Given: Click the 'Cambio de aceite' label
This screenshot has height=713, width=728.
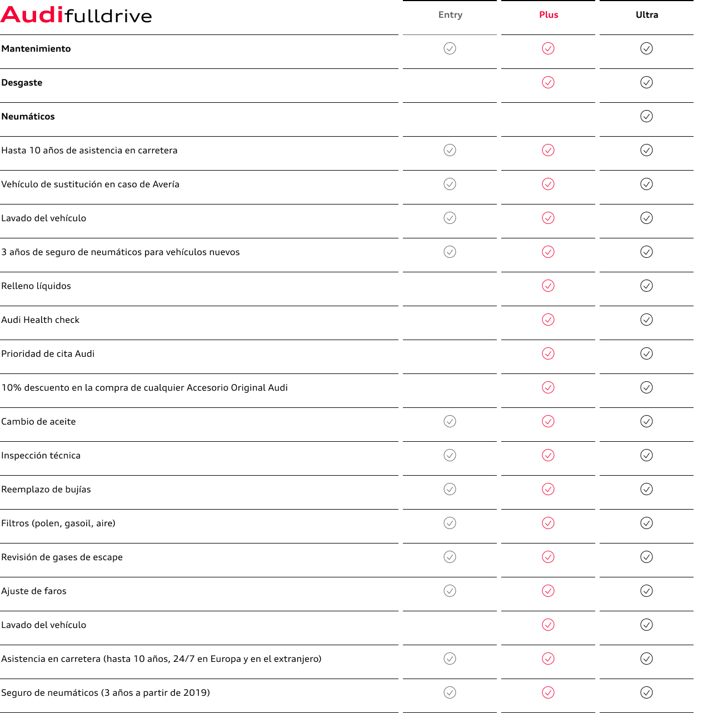Looking at the screenshot, I should pyautogui.click(x=38, y=422).
